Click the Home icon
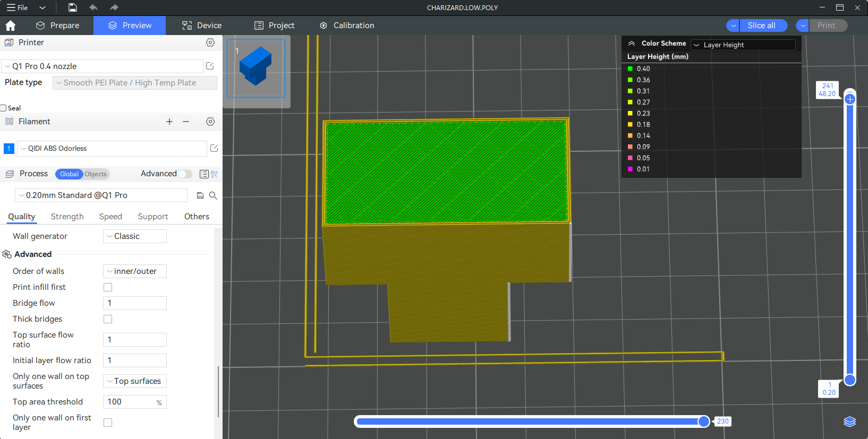The image size is (868, 439). (x=10, y=25)
